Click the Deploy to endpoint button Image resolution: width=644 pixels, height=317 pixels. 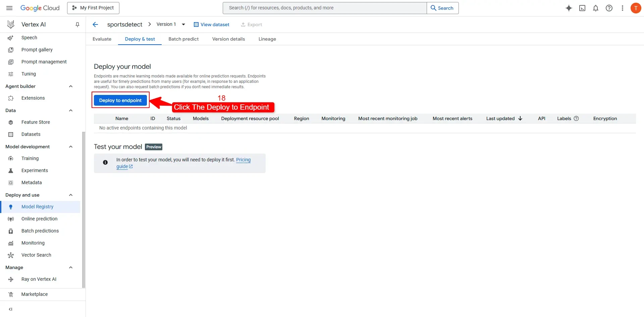coord(120,100)
